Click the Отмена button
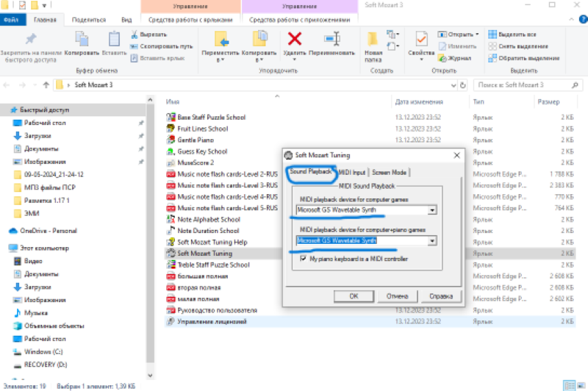The width and height of the screenshot is (588, 391). (x=397, y=296)
